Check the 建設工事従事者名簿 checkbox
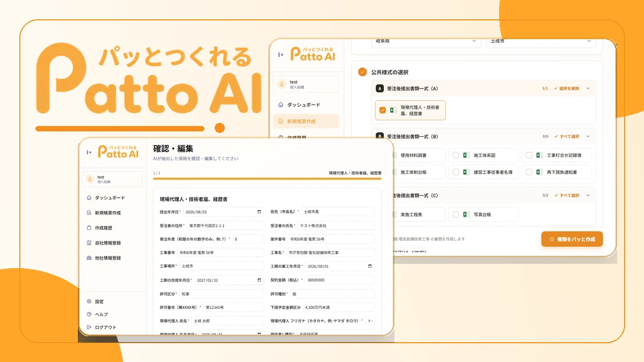Image resolution: width=644 pixels, height=362 pixels. (456, 172)
